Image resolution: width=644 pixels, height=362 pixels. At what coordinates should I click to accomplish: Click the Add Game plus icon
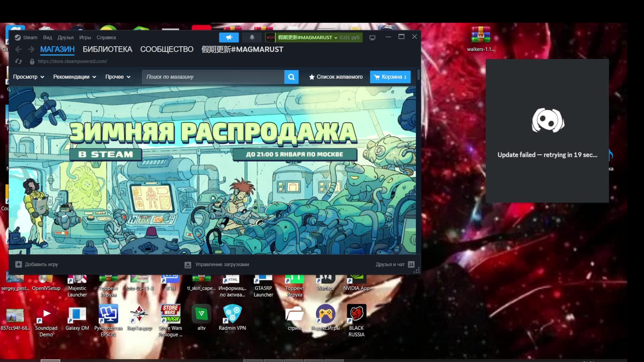click(18, 264)
